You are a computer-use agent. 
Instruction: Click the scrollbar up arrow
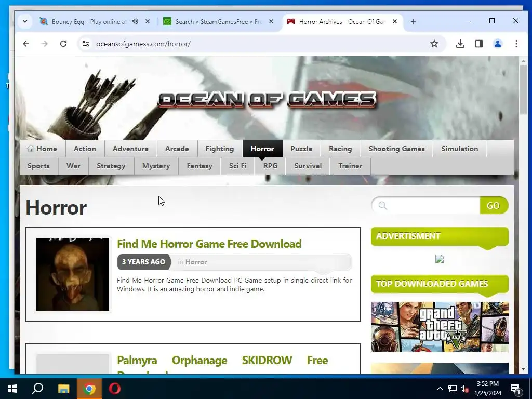523,61
